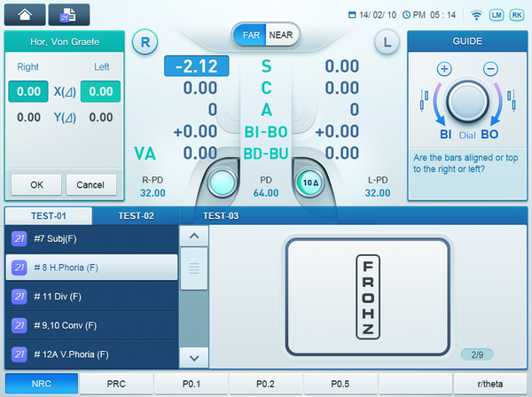Image resolution: width=532 pixels, height=397 pixels.
Task: Open the TEST-03 tab
Action: [221, 215]
